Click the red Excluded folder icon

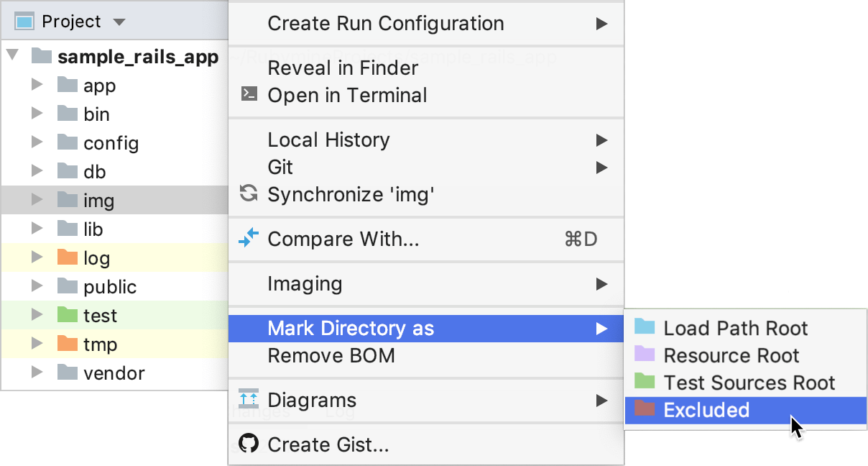[x=645, y=409]
